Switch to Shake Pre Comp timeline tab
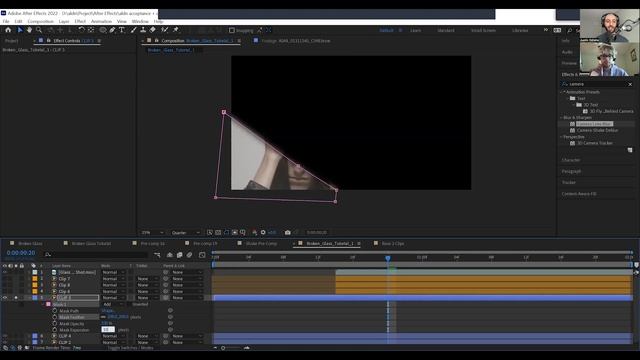Screen dimensions: 640x360 coord(261,243)
